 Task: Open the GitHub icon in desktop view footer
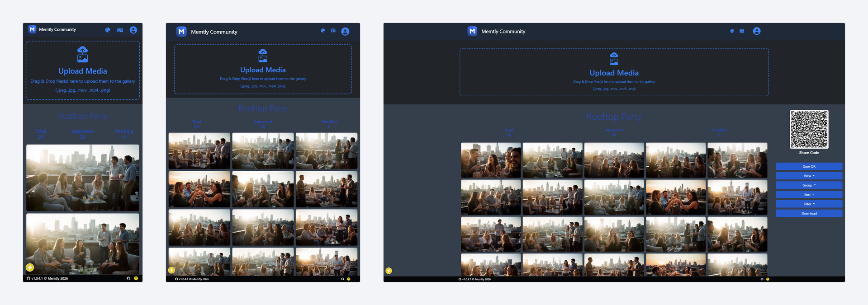[762, 279]
